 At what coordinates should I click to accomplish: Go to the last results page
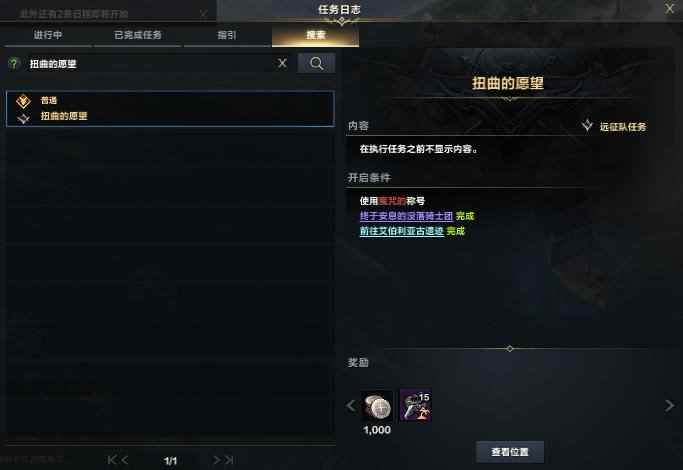click(x=230, y=460)
